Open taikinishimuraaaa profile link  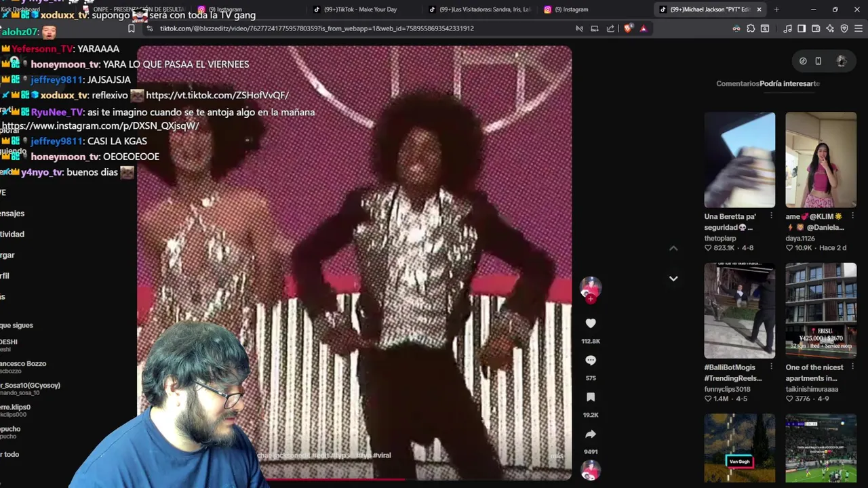pyautogui.click(x=812, y=389)
